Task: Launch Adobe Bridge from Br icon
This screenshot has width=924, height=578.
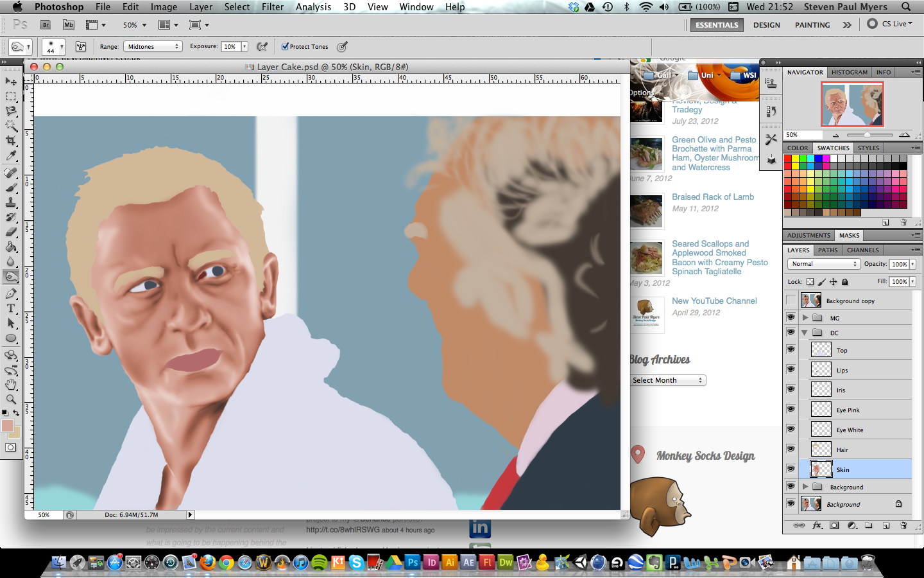Action: click(x=46, y=25)
